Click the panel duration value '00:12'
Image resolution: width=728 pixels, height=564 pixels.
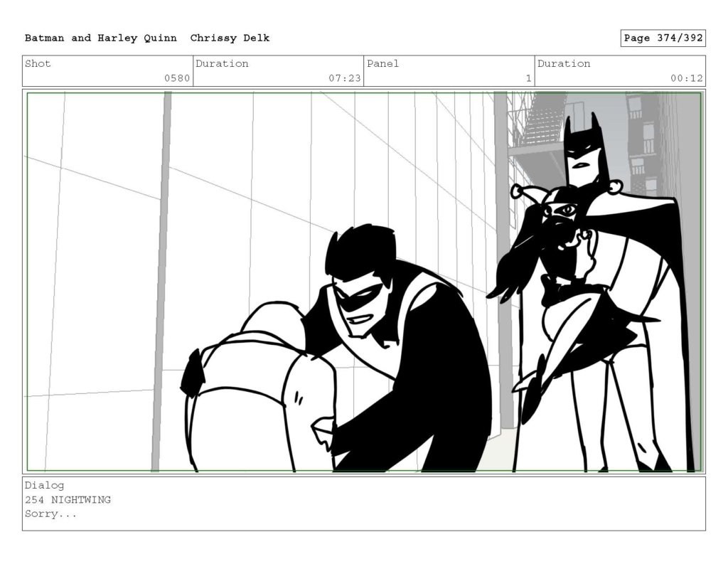pos(687,78)
